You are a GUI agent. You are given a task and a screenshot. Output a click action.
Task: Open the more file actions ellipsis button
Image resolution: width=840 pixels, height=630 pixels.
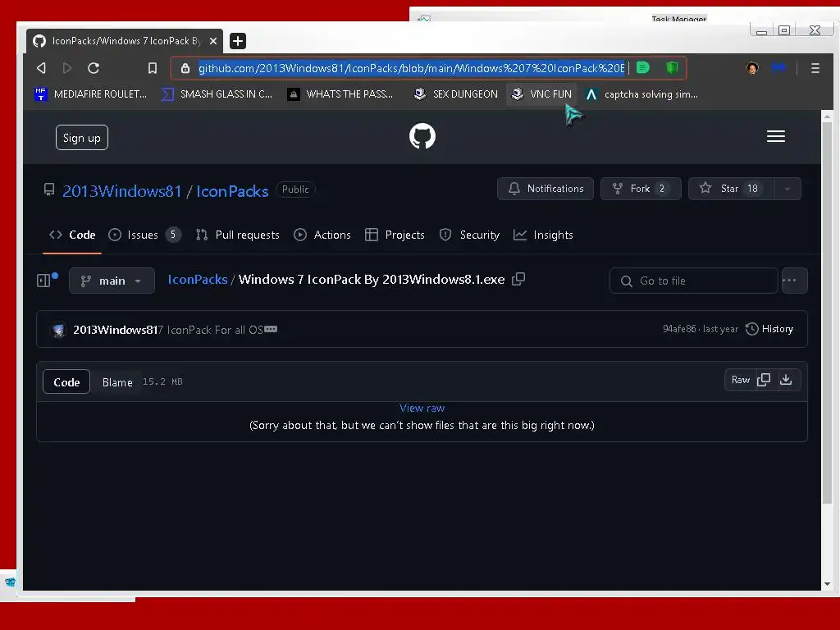pos(794,281)
